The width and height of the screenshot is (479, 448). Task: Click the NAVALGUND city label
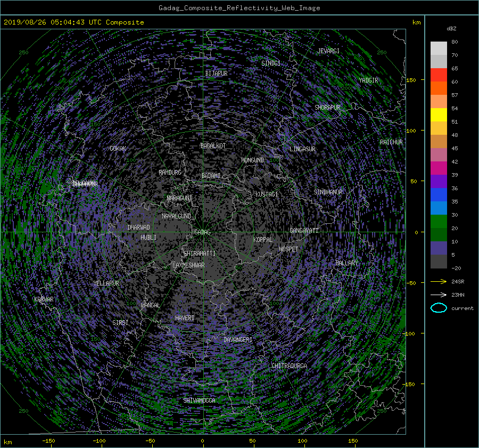tap(176, 216)
